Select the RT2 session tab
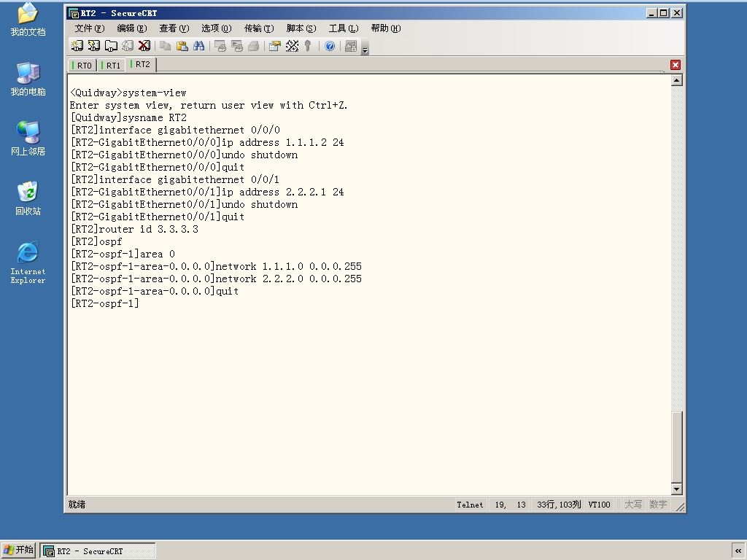 click(141, 64)
